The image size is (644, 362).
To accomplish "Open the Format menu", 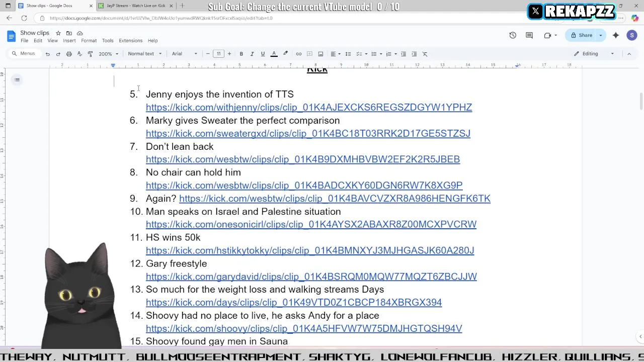I will tap(89, 41).
